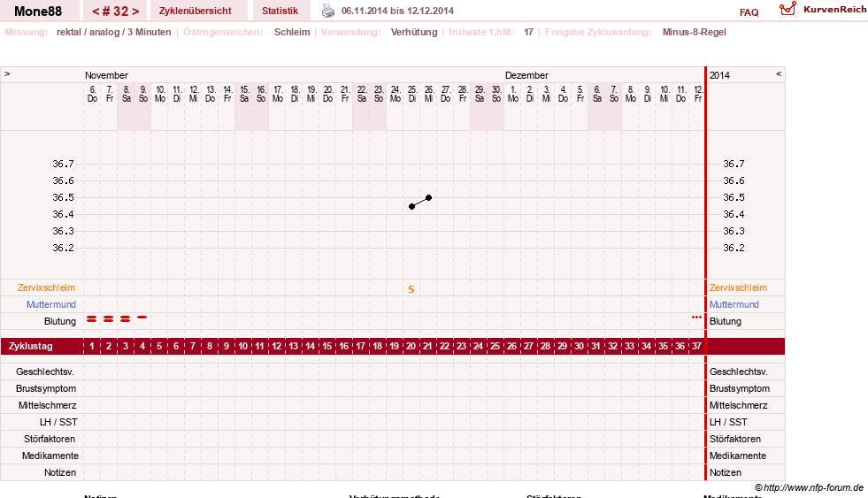Click the right 36.7 temperature axis label

(734, 164)
